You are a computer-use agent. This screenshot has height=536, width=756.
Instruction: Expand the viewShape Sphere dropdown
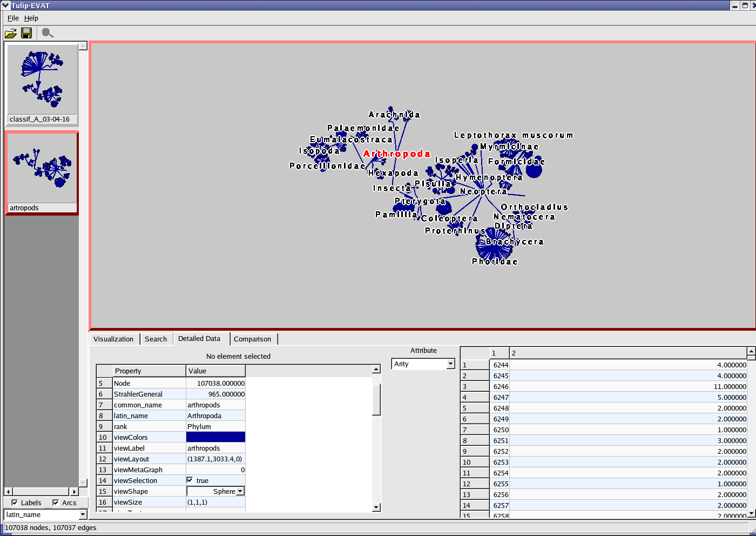[x=240, y=491]
